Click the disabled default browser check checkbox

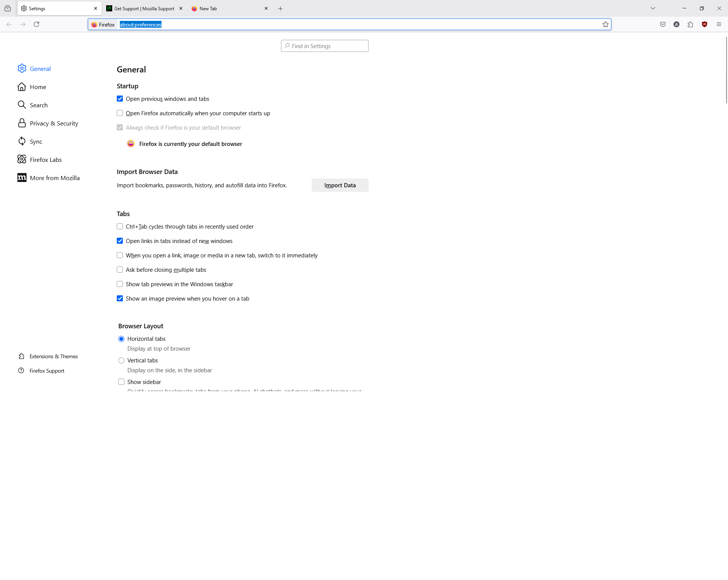pyautogui.click(x=120, y=127)
